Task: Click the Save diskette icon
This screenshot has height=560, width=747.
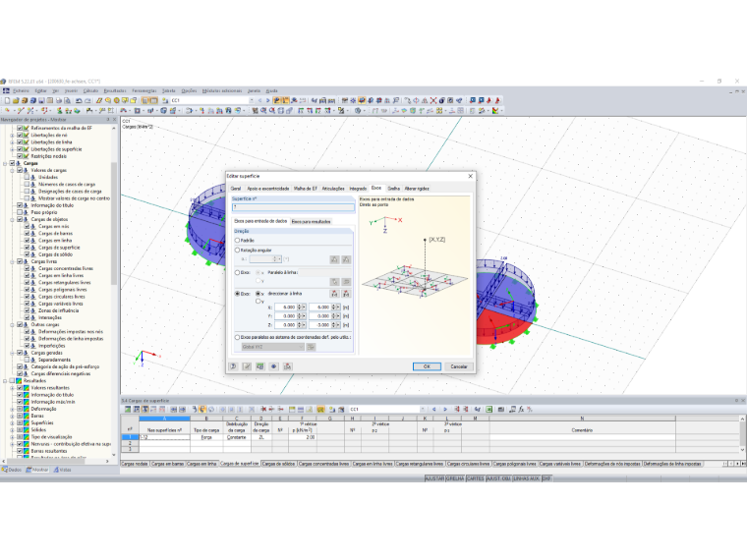Action: 41,100
